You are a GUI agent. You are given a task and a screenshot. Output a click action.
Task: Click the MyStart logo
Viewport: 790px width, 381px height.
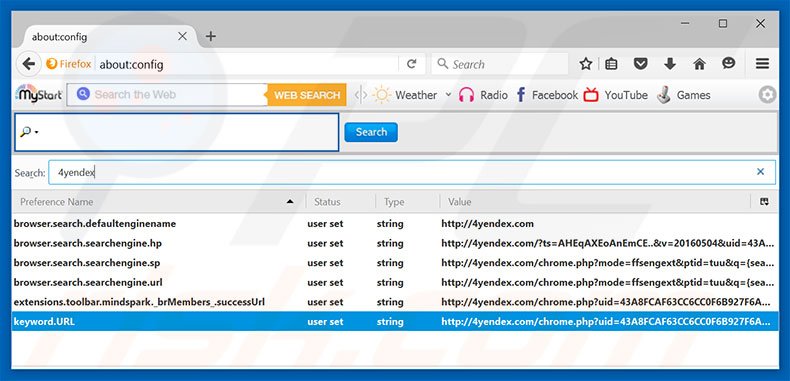[x=39, y=94]
